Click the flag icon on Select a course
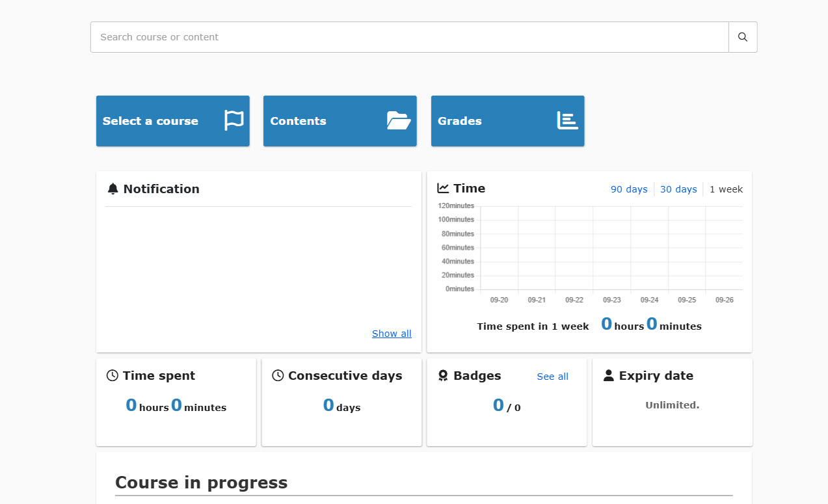 (234, 120)
